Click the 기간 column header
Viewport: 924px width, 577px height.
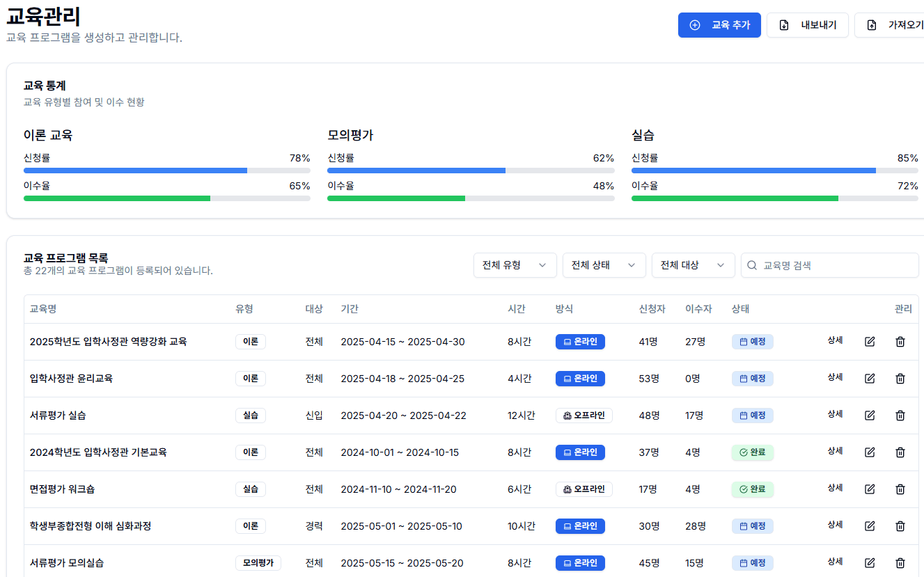pyautogui.click(x=350, y=309)
